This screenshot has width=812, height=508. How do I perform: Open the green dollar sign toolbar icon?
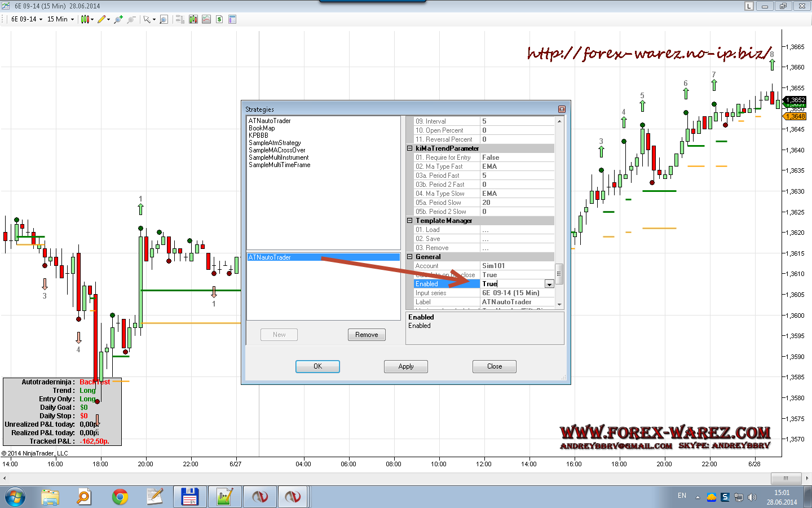[219, 19]
